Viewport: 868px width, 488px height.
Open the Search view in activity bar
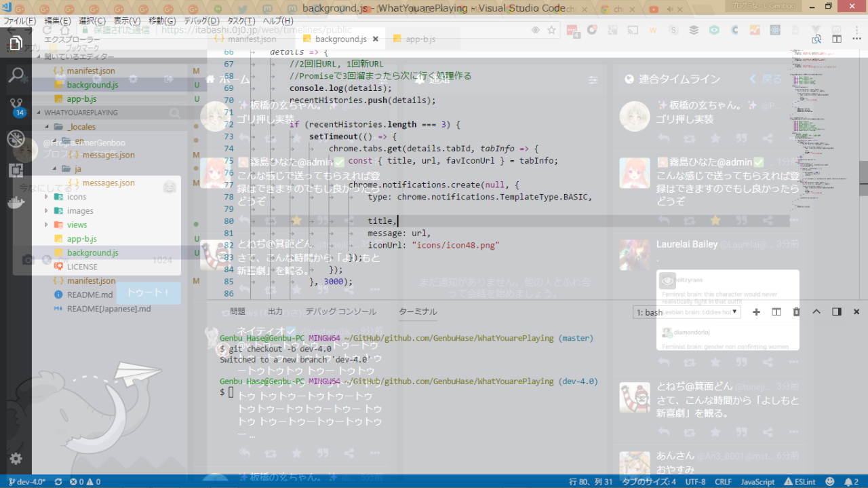16,75
